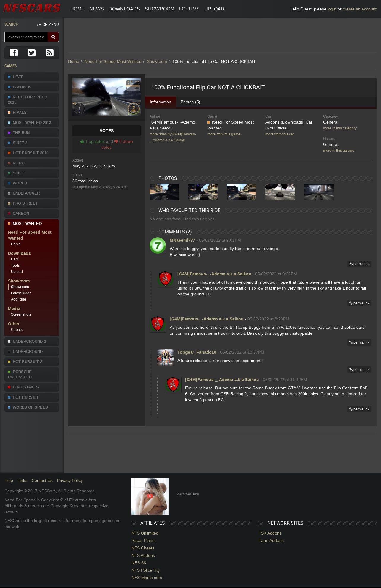Open NFS Unlimited affiliate link
381x588 pixels.
coord(145,533)
